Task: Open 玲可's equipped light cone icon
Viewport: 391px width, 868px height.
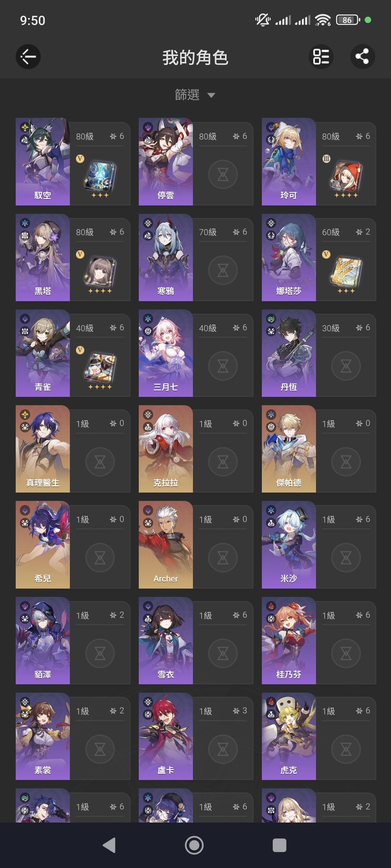Action: point(346,175)
